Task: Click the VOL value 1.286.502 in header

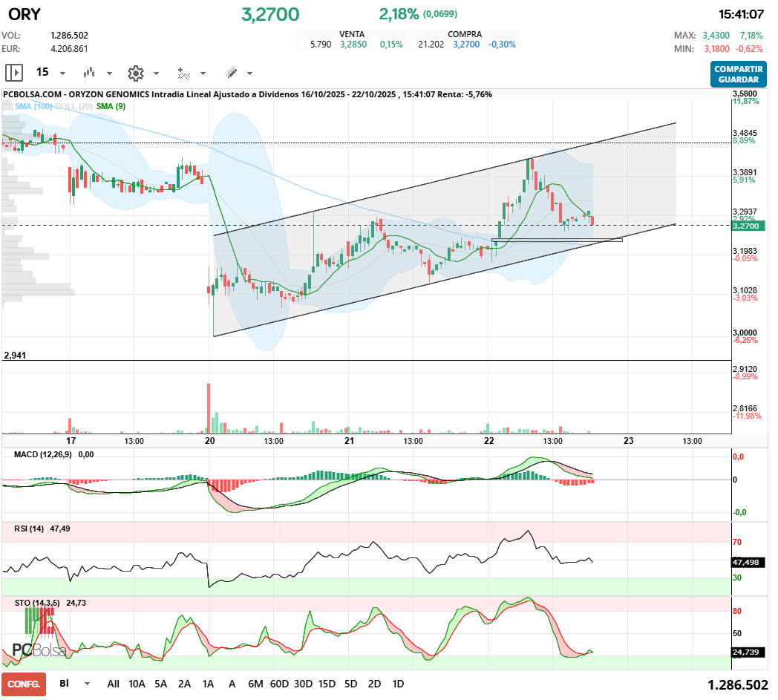Action: pos(70,35)
